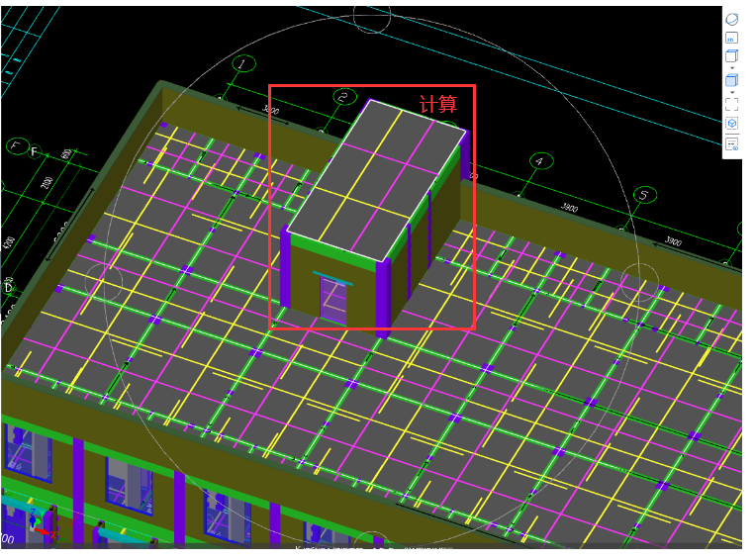
Task: Select grid axis bubble 4
Action: pos(540,161)
